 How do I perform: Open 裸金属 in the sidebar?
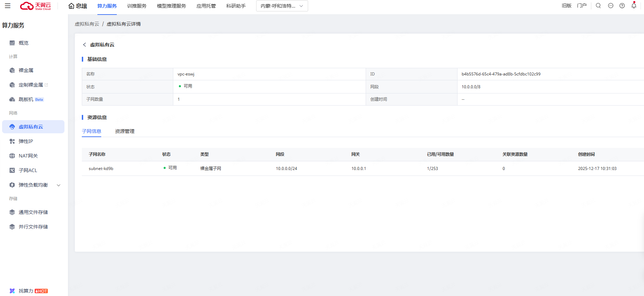tap(26, 70)
